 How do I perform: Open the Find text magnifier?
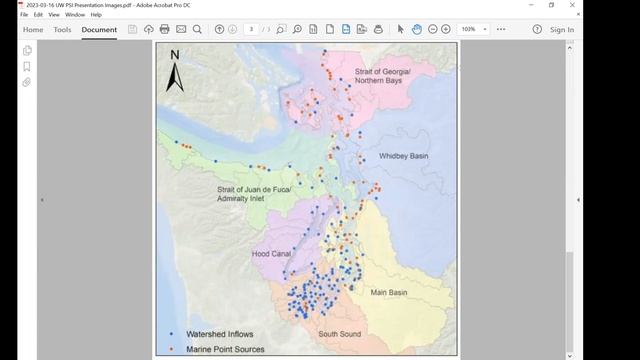tap(197, 29)
